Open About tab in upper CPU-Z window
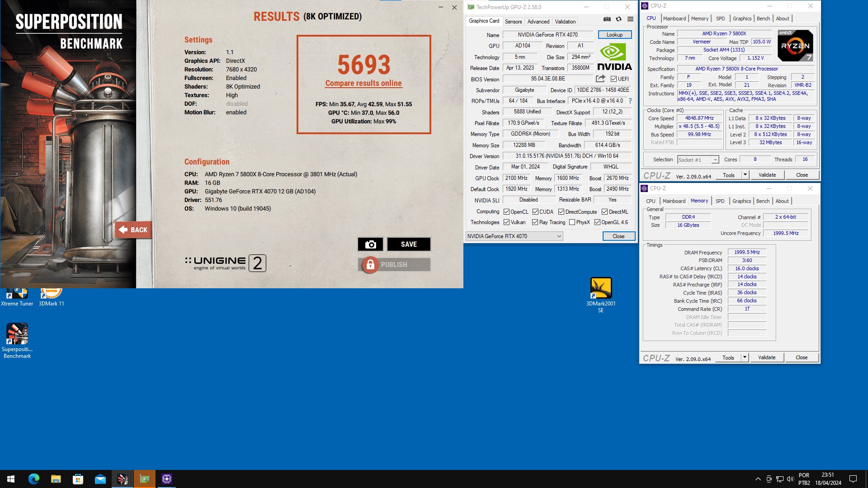868x488 pixels. (x=783, y=19)
